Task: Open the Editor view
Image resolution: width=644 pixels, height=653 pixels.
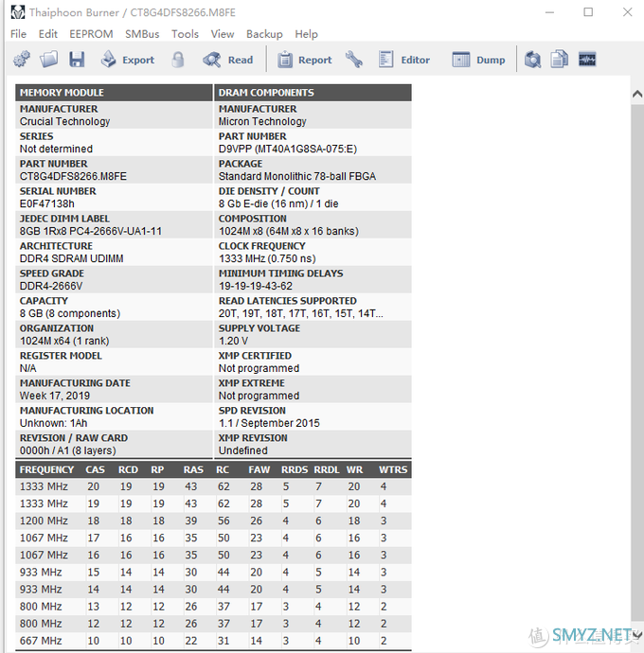Action: [403, 60]
